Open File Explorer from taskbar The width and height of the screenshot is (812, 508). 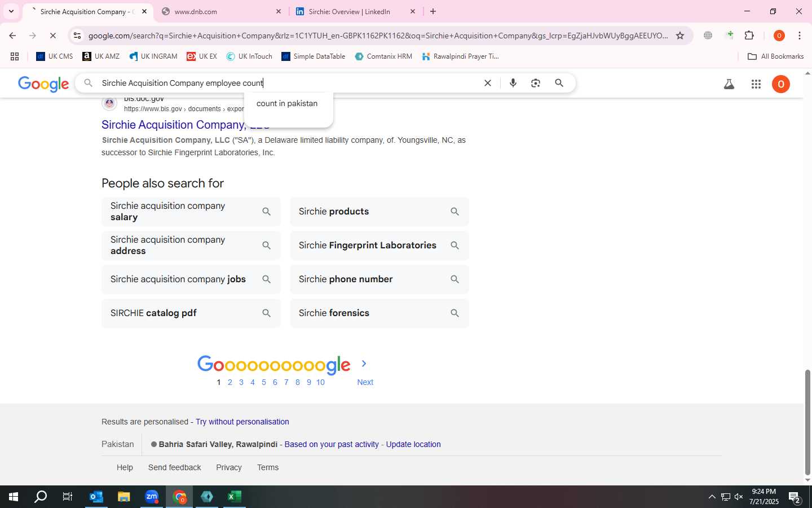(124, 497)
